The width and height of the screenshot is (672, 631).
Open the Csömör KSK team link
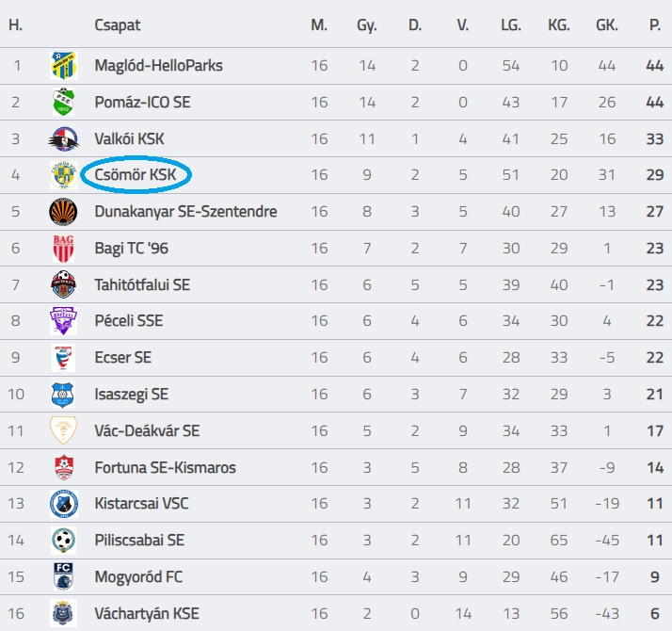click(136, 175)
